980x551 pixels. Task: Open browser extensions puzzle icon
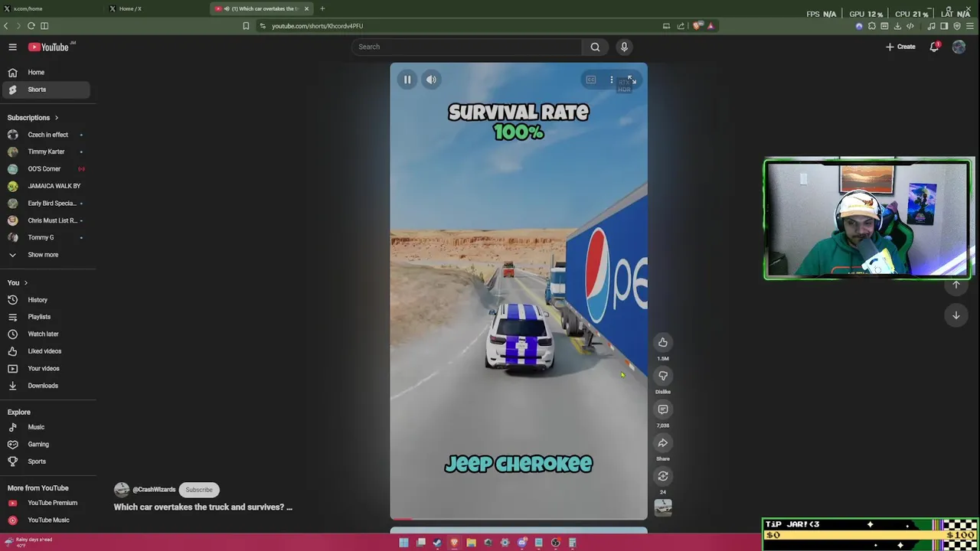coord(871,26)
